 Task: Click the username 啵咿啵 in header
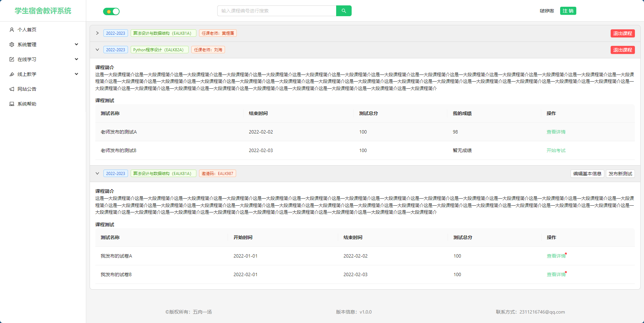coord(547,11)
